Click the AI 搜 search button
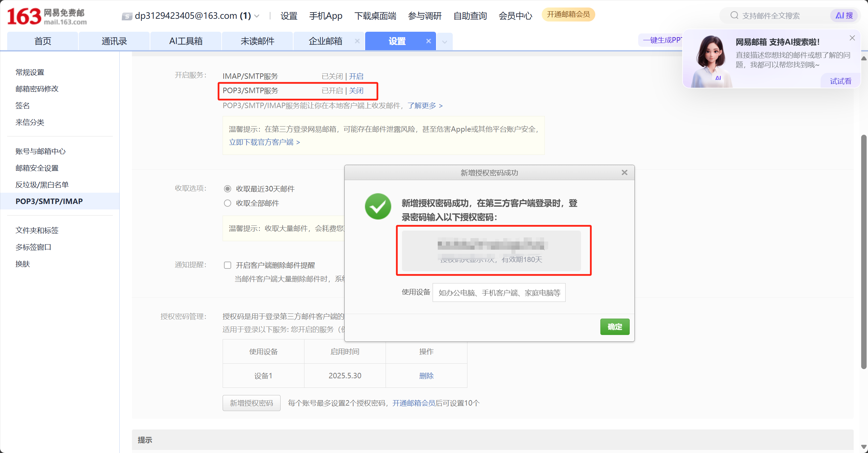Viewport: 868px width, 453px height. pyautogui.click(x=844, y=15)
